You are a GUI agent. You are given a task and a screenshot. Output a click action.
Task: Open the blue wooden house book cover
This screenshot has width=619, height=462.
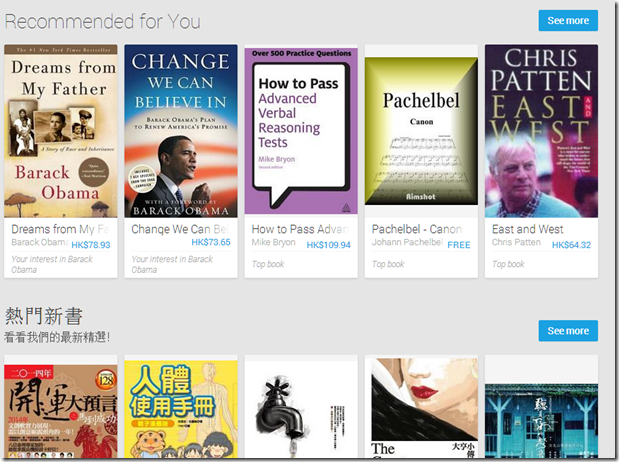[x=541, y=421]
